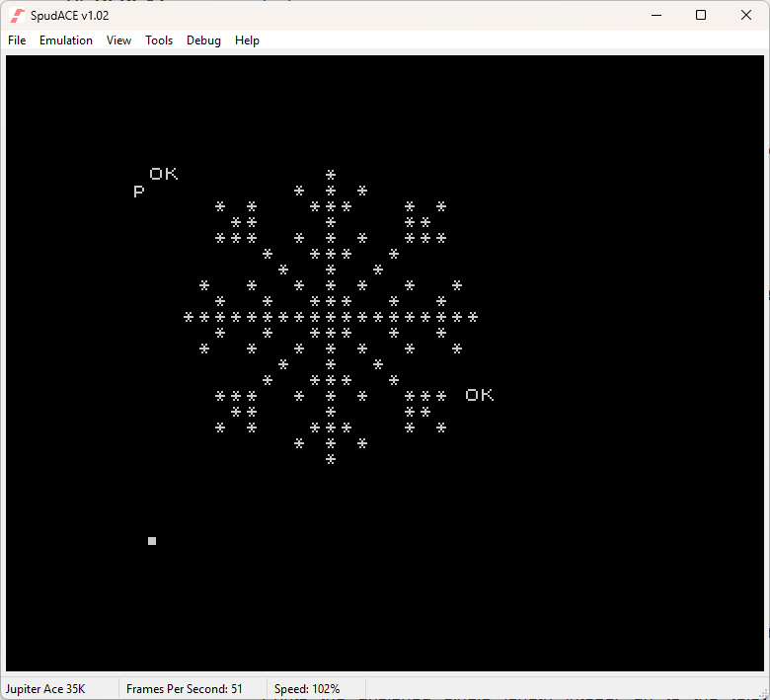The height and width of the screenshot is (700, 770).
Task: Open the Help menu
Action: pos(247,40)
